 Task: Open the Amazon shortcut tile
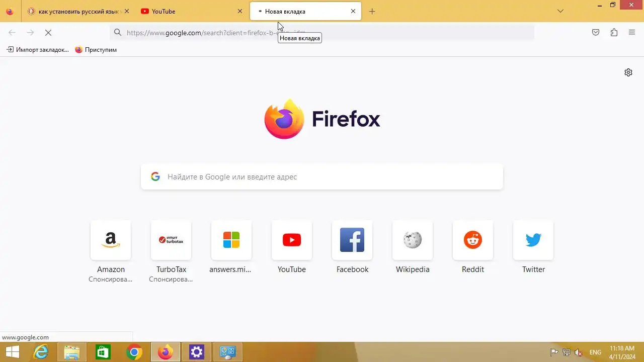(x=111, y=240)
